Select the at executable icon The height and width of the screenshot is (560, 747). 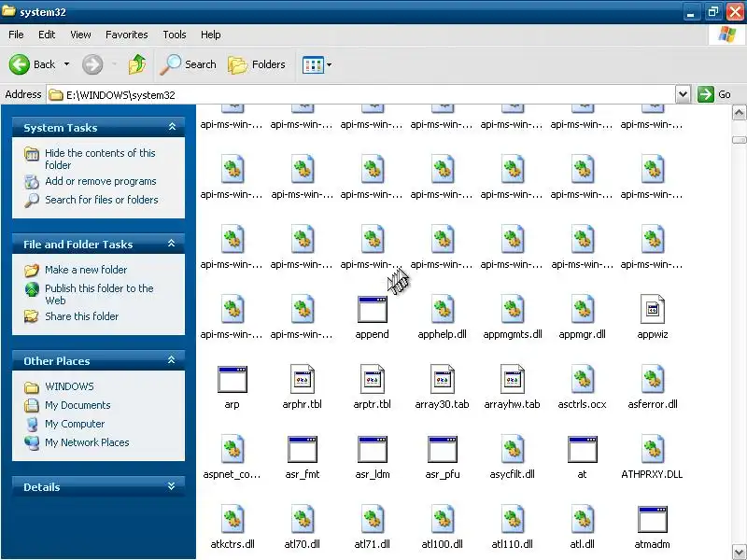coord(582,449)
